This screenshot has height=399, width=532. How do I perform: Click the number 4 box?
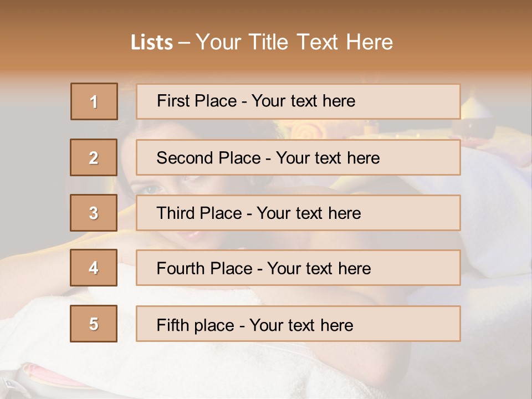[94, 268]
